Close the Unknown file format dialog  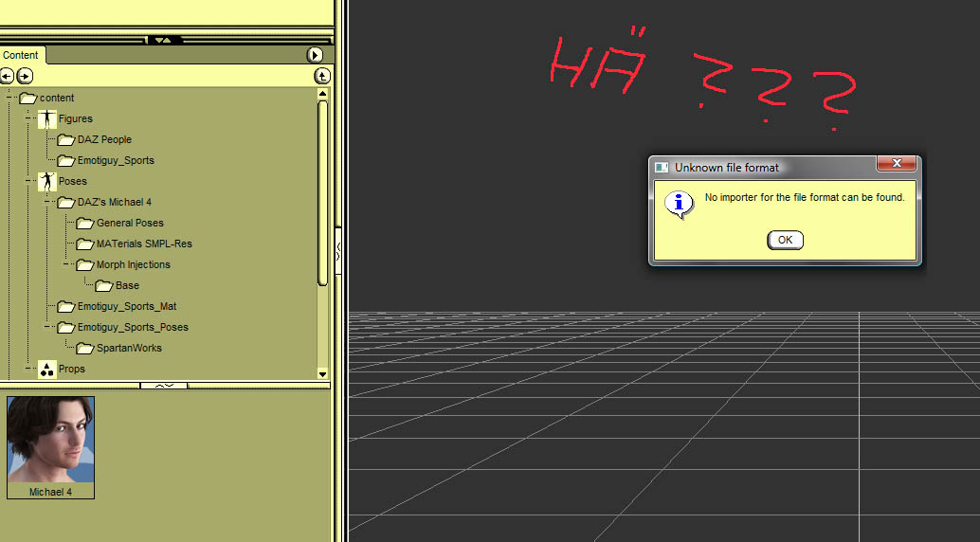click(897, 163)
